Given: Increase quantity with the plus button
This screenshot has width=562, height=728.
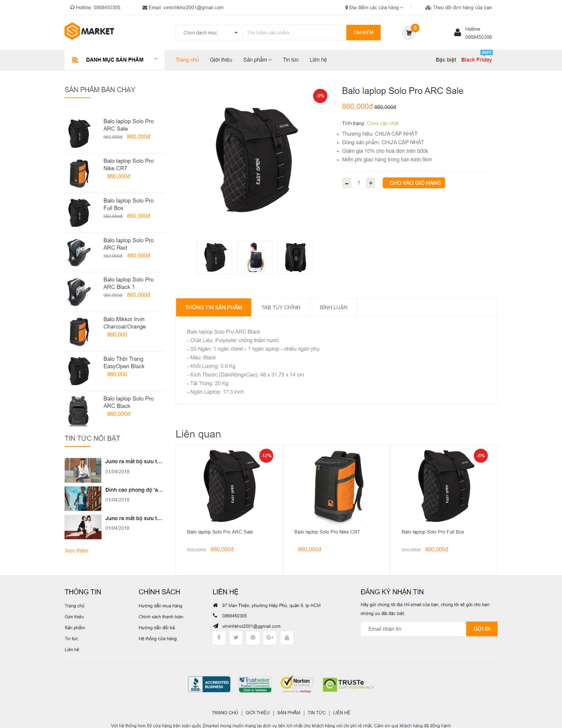Looking at the screenshot, I should pyautogui.click(x=371, y=183).
